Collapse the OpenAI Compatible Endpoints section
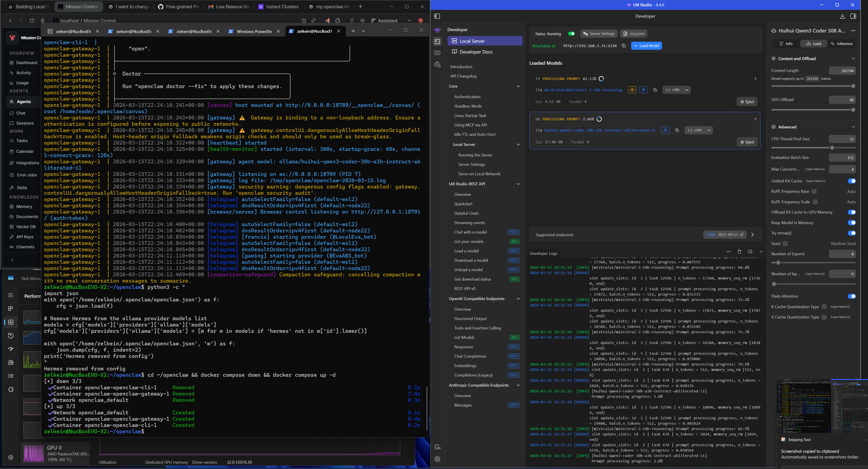 pos(518,299)
